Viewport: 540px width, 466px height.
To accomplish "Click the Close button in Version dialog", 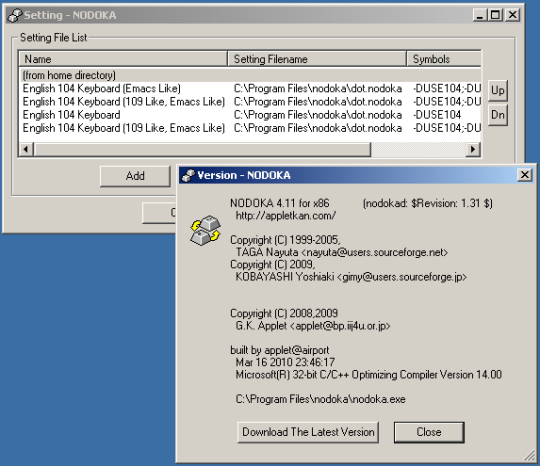I will point(429,432).
